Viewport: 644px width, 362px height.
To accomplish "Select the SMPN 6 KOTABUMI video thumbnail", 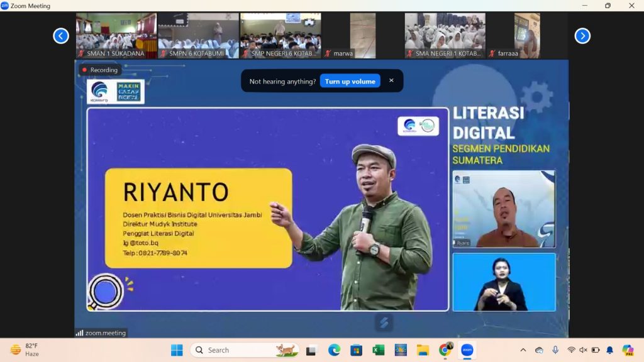I will coord(198,36).
